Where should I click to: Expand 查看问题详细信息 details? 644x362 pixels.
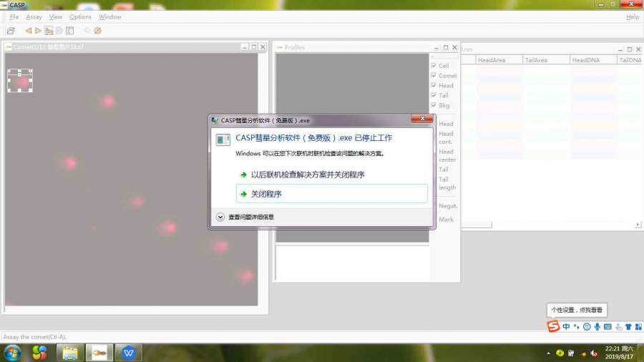point(245,217)
